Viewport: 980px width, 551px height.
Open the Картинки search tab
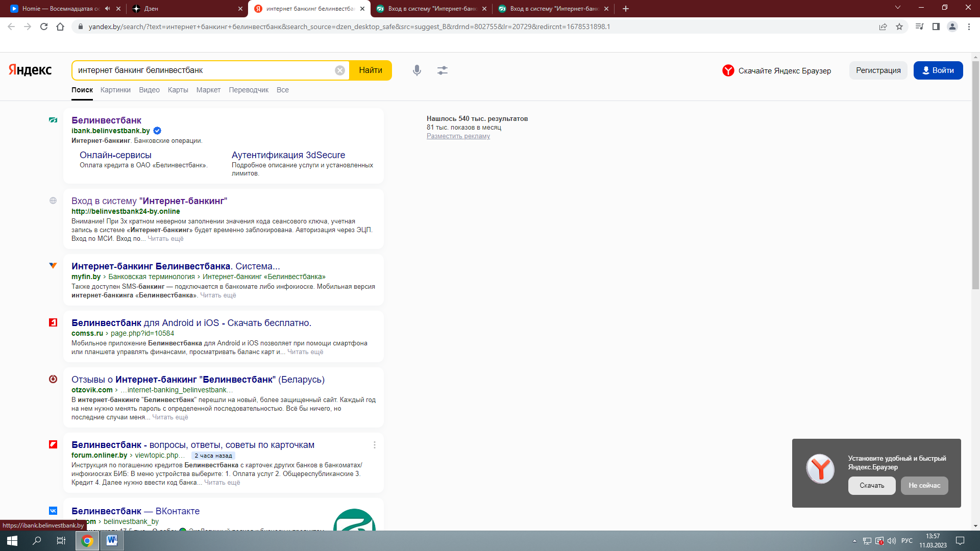point(115,90)
